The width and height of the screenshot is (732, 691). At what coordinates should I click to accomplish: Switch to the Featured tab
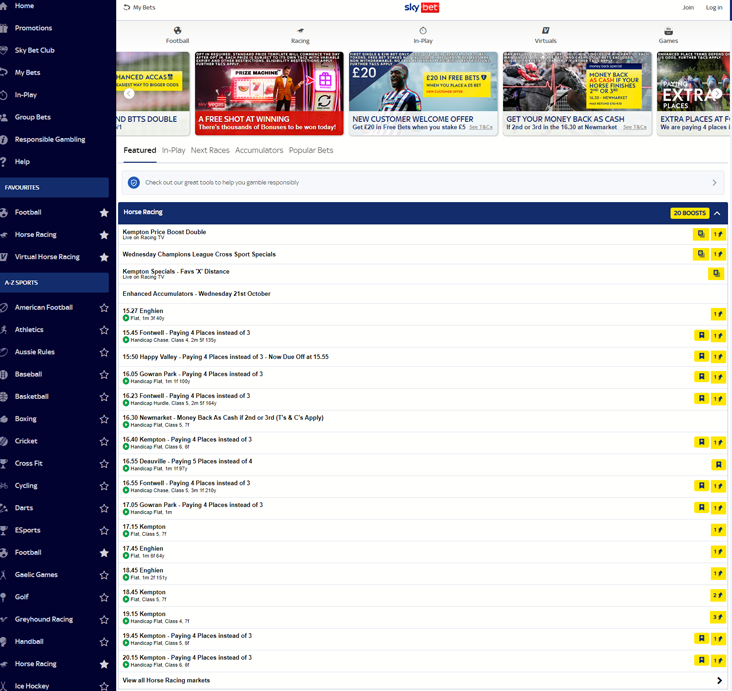click(x=140, y=150)
